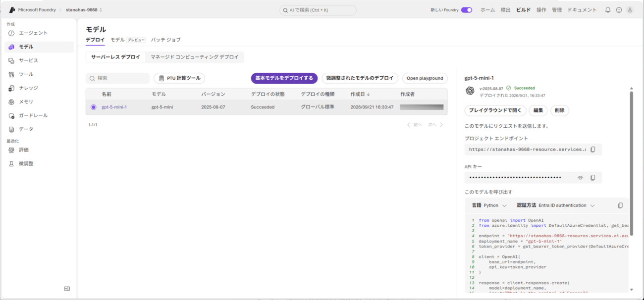Click the search magnifier in the table filter
The image size is (644, 300).
[x=92, y=78]
